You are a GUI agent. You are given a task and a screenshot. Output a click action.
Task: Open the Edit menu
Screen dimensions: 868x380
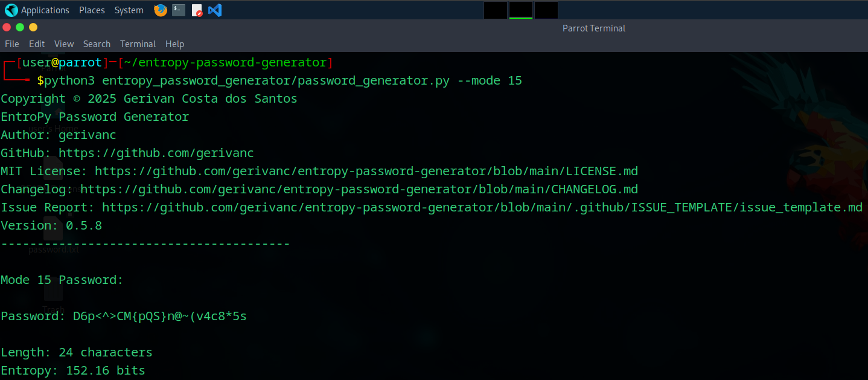37,43
